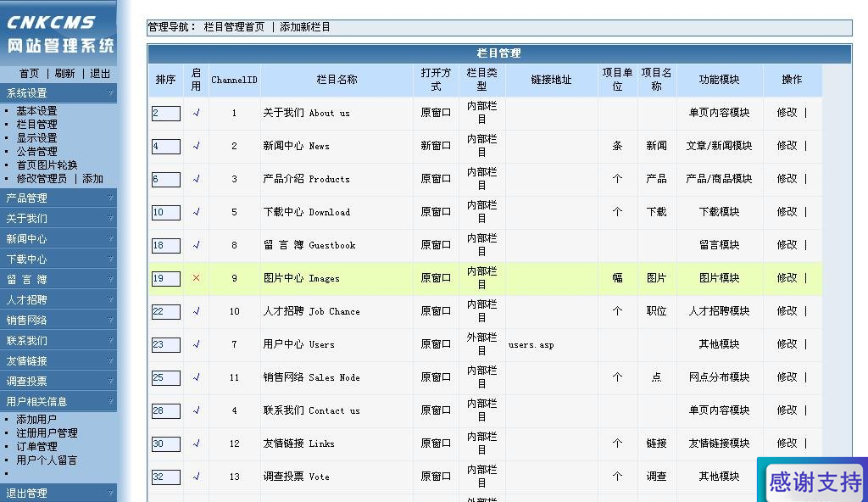
Task: Open 修改管理员 link in sidebar
Action: click(x=42, y=178)
